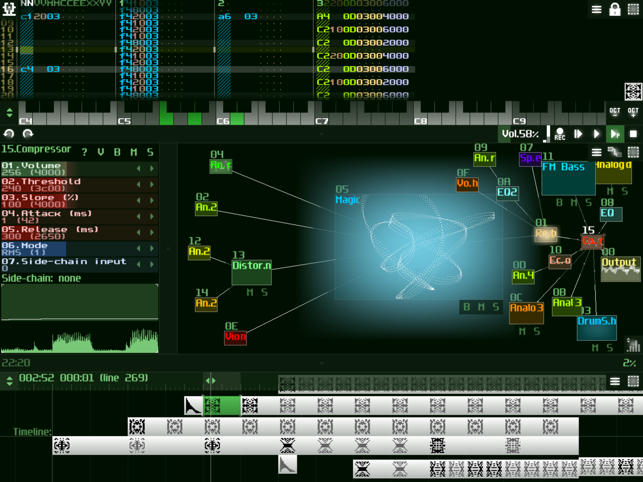This screenshot has width=643, height=482.
Task: Decrease Attack with left arrow
Action: point(139,217)
